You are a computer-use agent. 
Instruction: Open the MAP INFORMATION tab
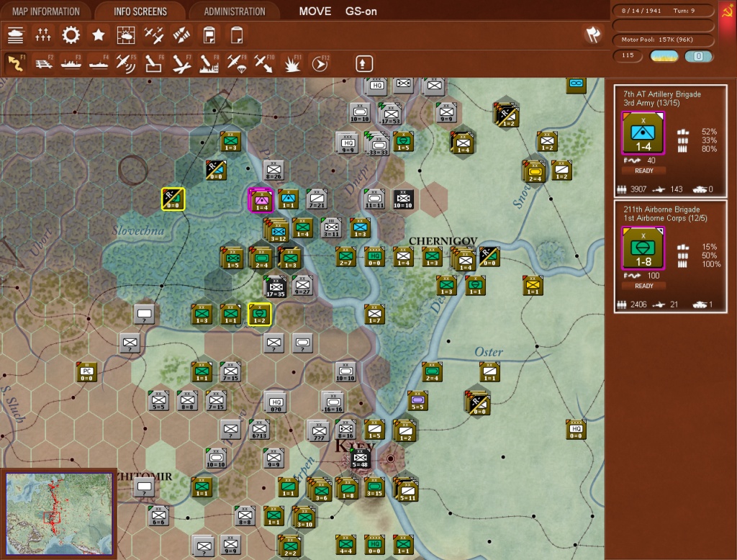46,12
